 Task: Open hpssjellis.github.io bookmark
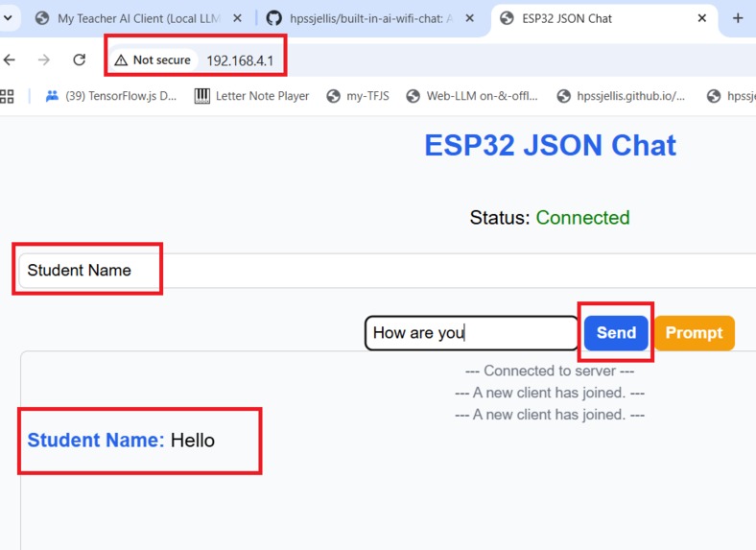(621, 96)
